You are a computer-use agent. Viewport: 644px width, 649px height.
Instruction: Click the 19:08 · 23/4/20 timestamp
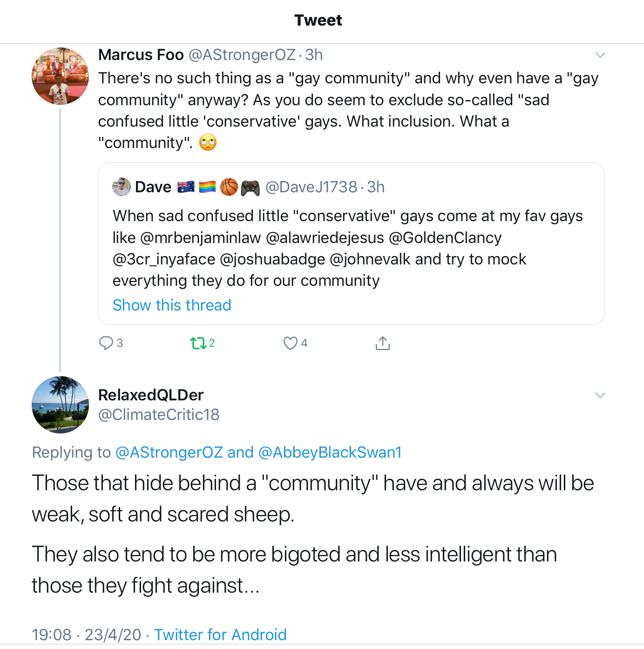point(86,635)
